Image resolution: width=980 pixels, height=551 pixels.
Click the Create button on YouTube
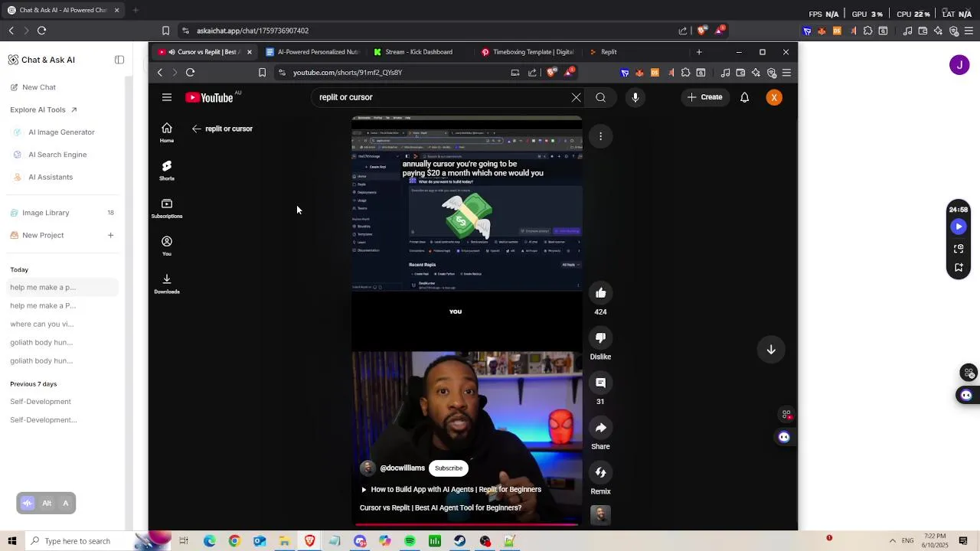[705, 97]
